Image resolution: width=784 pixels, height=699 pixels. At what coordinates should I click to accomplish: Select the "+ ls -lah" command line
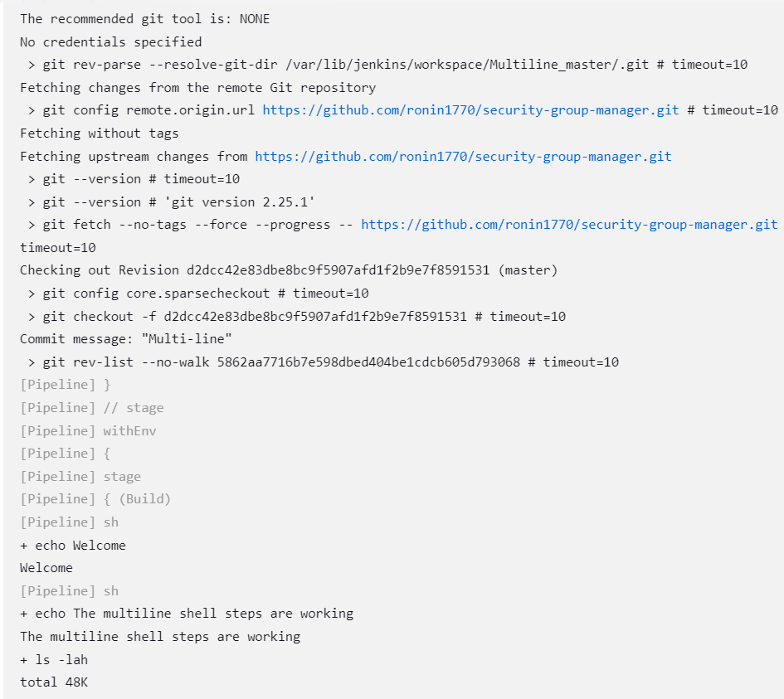(54, 660)
